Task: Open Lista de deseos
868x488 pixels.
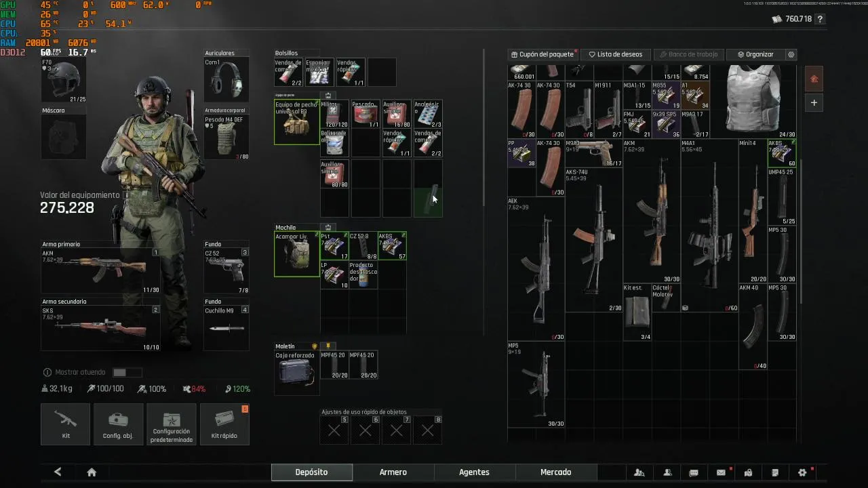Action: 615,54
